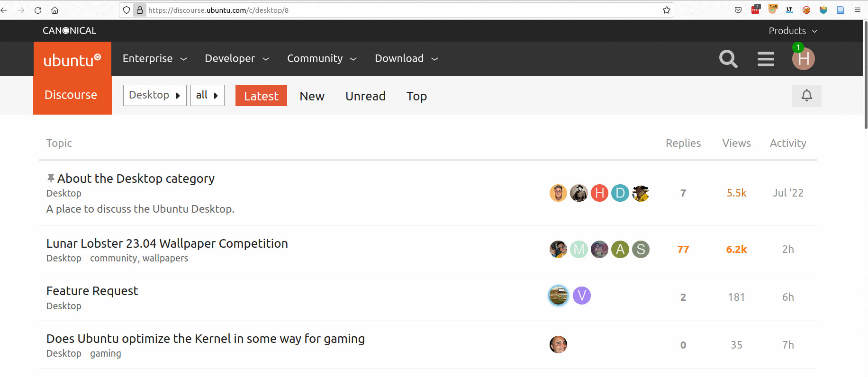This screenshot has height=377, width=868.
Task: Click the 'gaming' tag link
Action: click(x=106, y=353)
